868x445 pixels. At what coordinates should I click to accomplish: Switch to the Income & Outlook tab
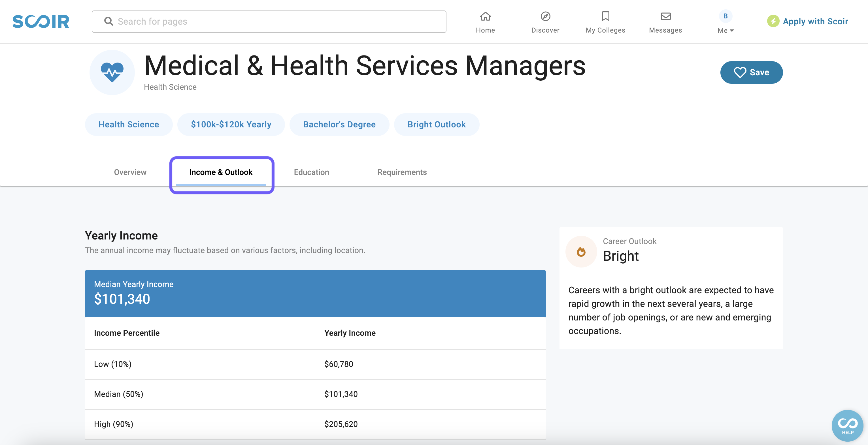coord(221,172)
